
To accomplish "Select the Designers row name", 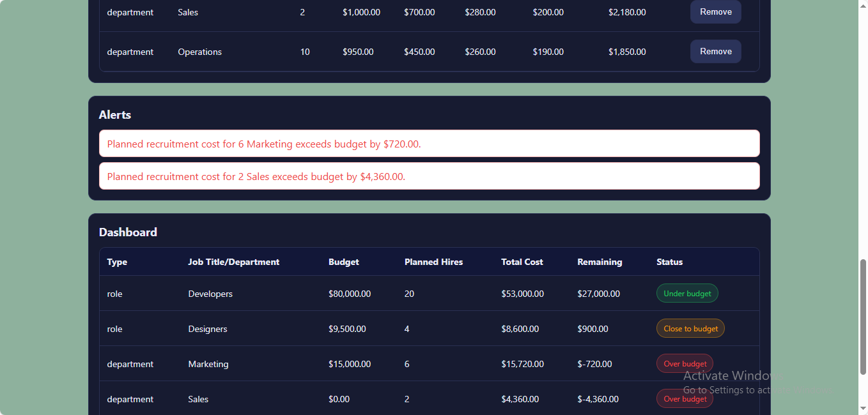I will point(208,329).
